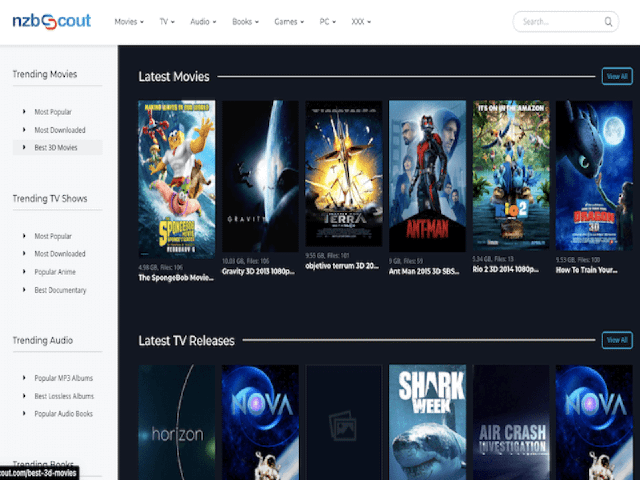Open the nzbScout logo home link
The width and height of the screenshot is (640, 480).
[x=51, y=21]
